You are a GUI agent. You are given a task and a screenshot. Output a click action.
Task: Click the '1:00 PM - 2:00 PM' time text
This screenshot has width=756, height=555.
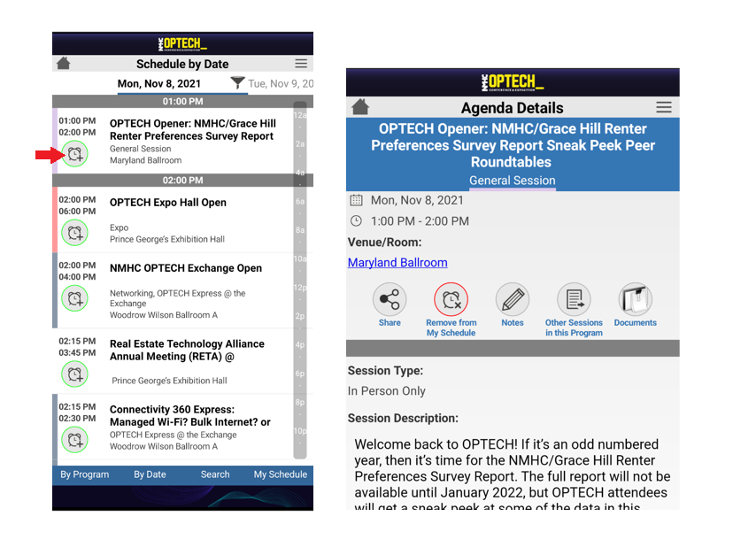[420, 221]
